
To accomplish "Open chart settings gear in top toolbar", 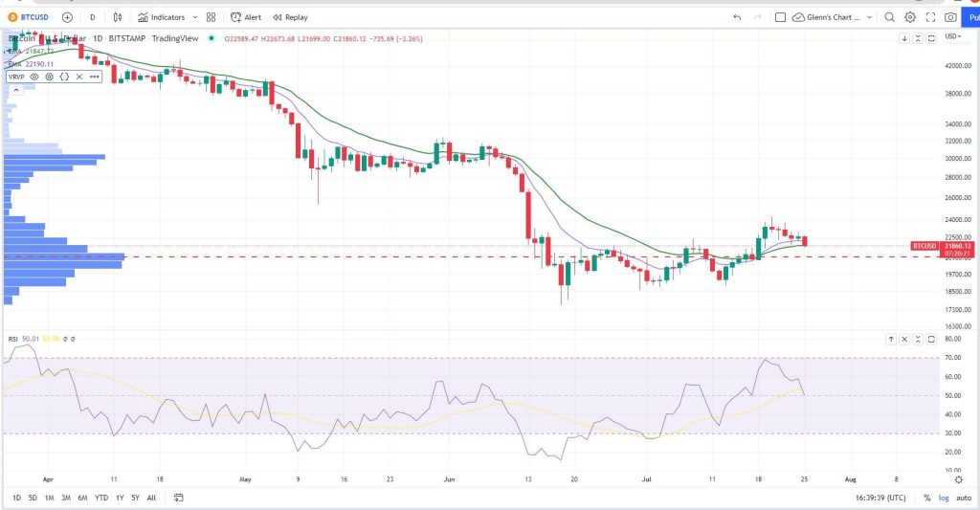I will [910, 17].
